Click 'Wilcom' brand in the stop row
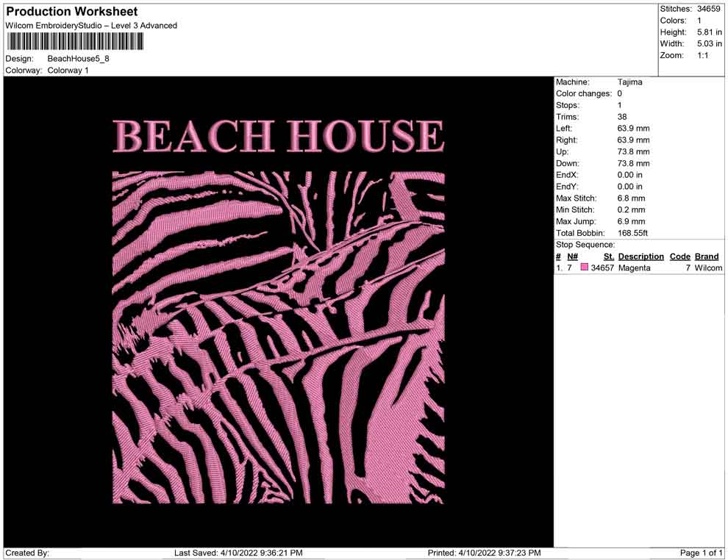Screen dimensions: 728x560 pos(708,268)
